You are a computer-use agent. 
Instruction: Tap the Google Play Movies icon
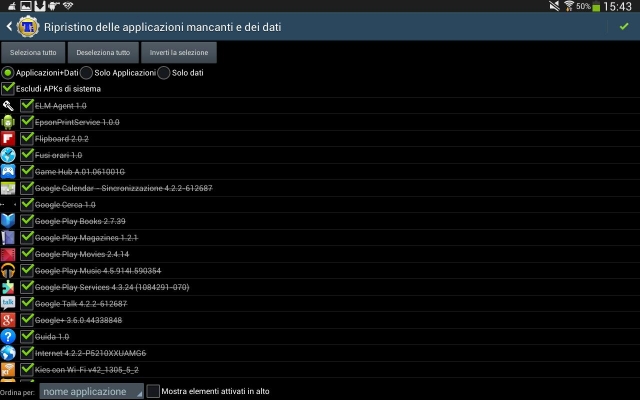click(x=8, y=254)
